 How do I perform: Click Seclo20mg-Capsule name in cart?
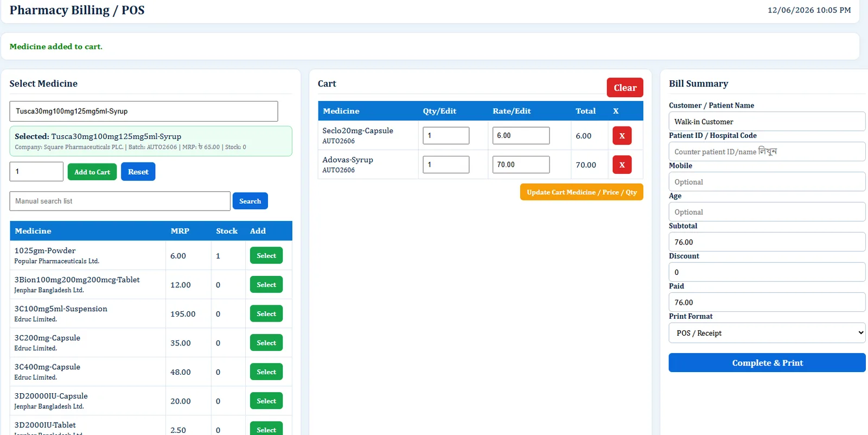[358, 131]
